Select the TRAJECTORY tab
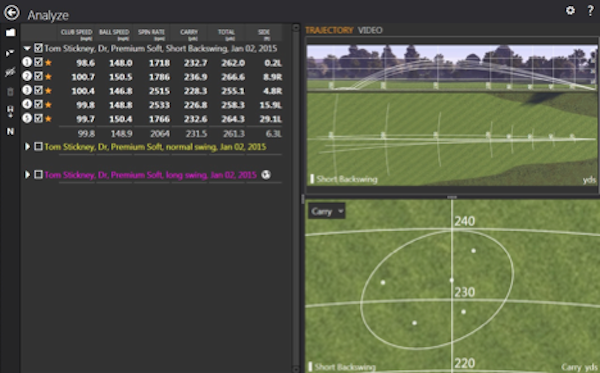This screenshot has height=373, width=600. tap(329, 30)
